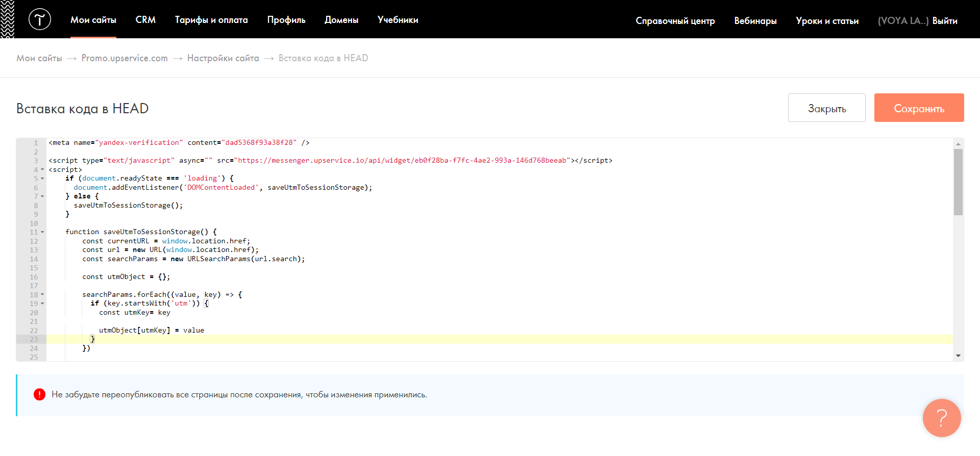The image size is (980, 456).
Task: Open the Вебинары link
Action: [755, 21]
